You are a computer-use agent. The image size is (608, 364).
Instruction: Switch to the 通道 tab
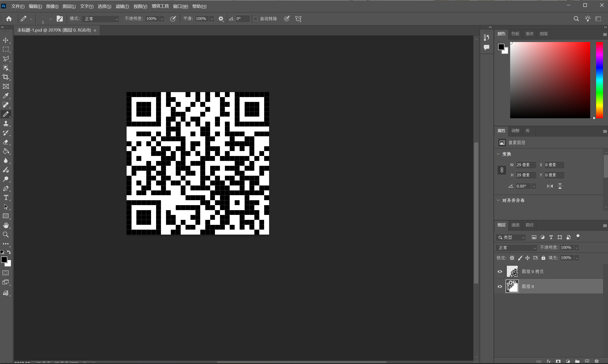(x=515, y=225)
